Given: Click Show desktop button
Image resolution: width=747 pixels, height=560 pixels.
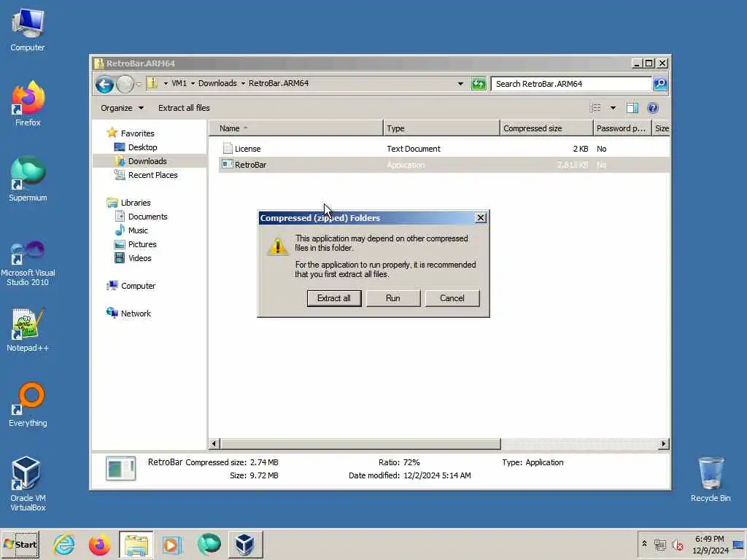Looking at the screenshot, I should tap(739, 544).
